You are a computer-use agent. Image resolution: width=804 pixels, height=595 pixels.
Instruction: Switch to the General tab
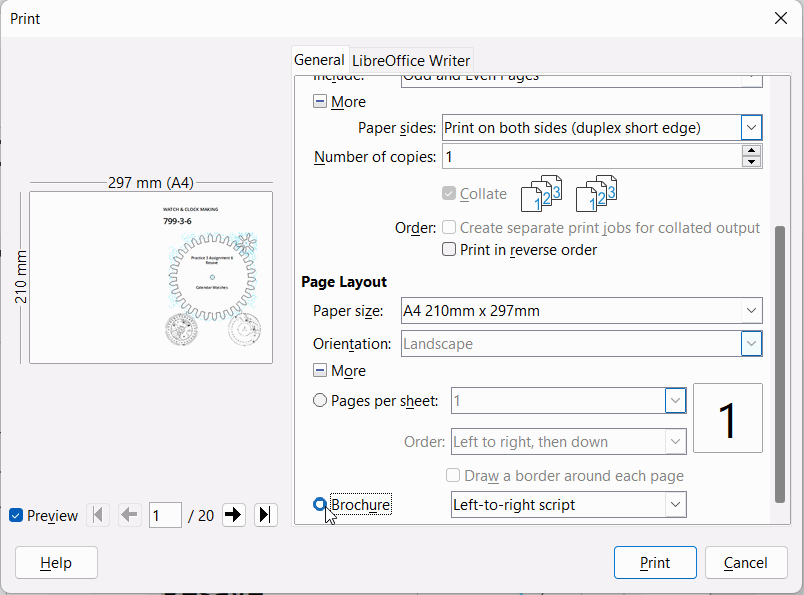[319, 60]
